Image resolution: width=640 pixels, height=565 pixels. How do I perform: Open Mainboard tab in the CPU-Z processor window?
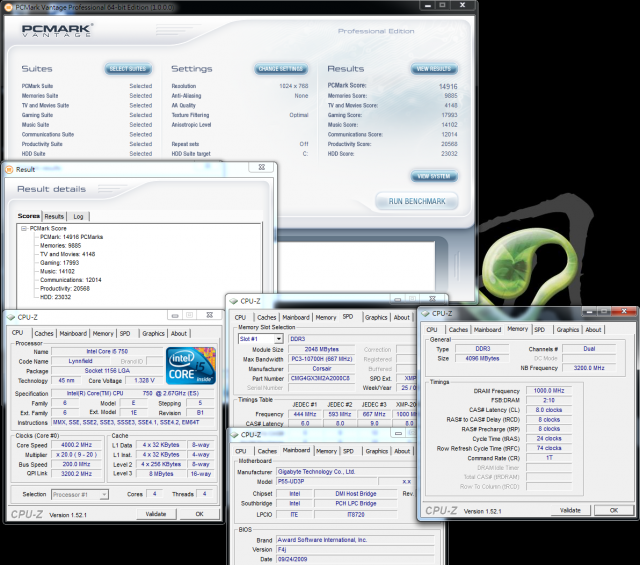pos(73,334)
